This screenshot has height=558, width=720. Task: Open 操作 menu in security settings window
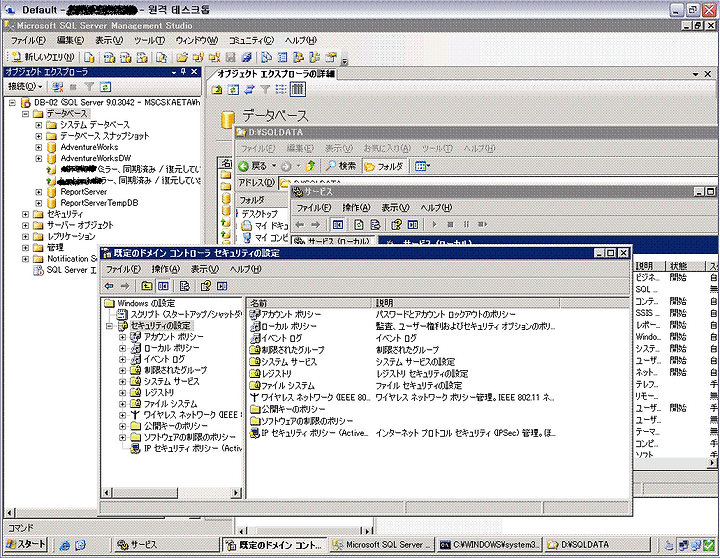point(165,269)
